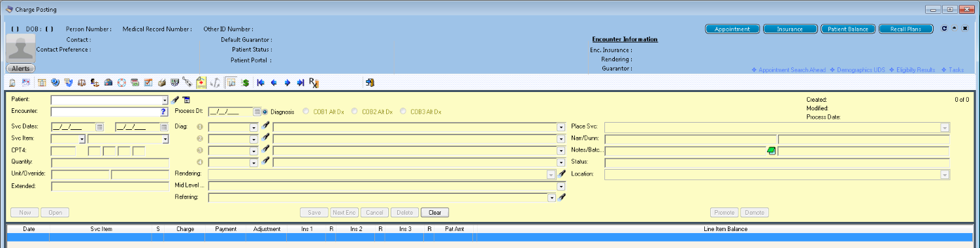
Task: Click green note icon in Notes/Batc row
Action: pyautogui.click(x=771, y=151)
